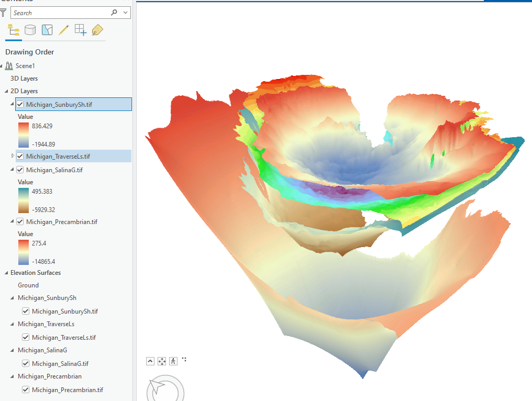This screenshot has height=401, width=532.
Task: Click the first-person walk navigation icon
Action: [x=173, y=361]
